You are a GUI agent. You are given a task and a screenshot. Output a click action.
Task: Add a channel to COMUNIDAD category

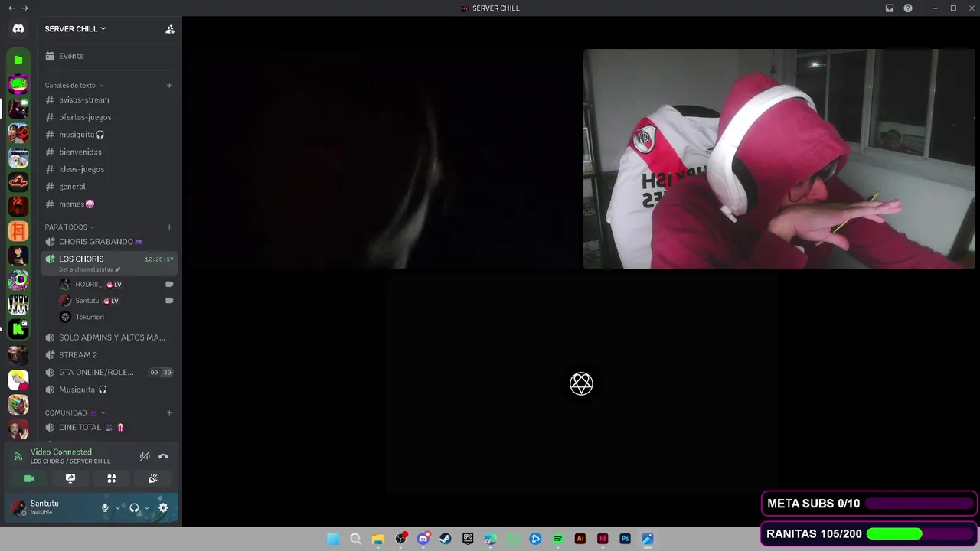tap(169, 412)
